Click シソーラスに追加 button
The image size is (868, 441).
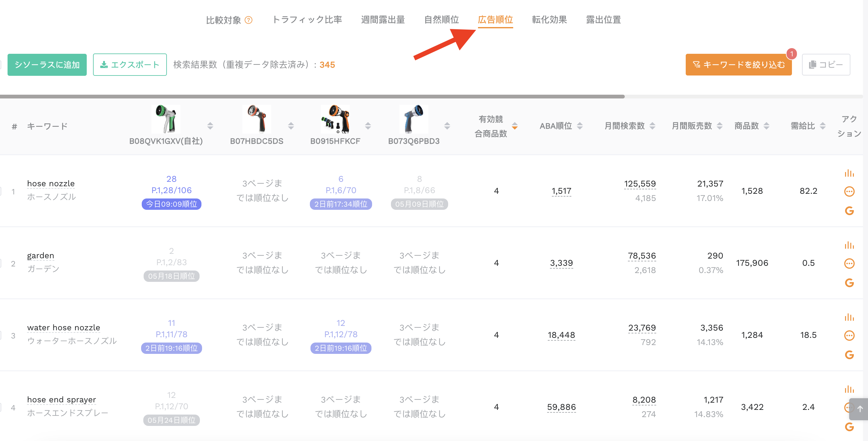47,64
